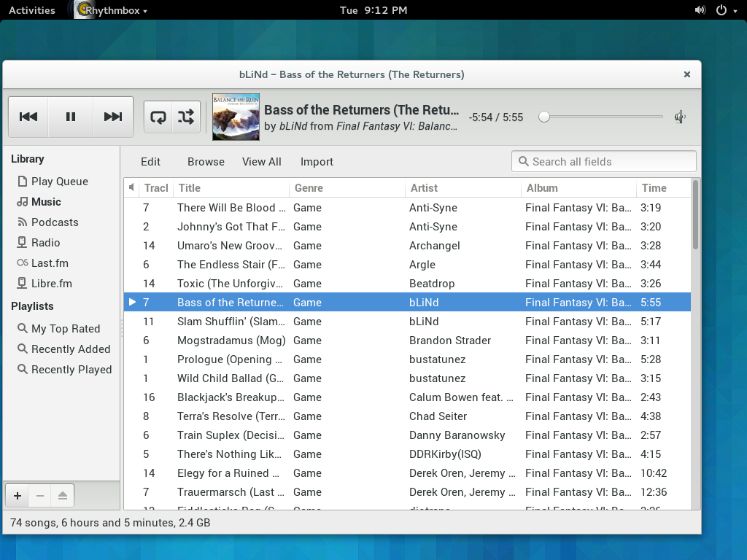Sort by the Time column header

[664, 188]
